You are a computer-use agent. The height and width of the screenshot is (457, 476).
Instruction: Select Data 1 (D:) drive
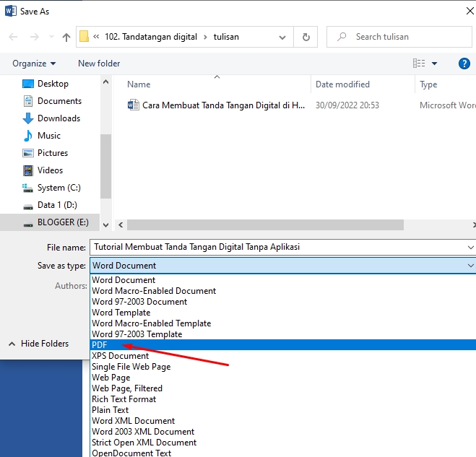50,205
